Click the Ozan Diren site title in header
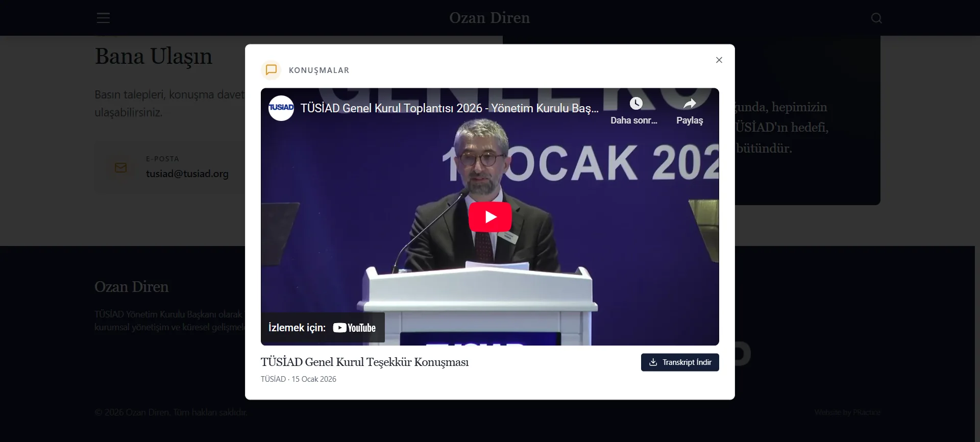Viewport: 980px width, 442px height. coord(489,18)
